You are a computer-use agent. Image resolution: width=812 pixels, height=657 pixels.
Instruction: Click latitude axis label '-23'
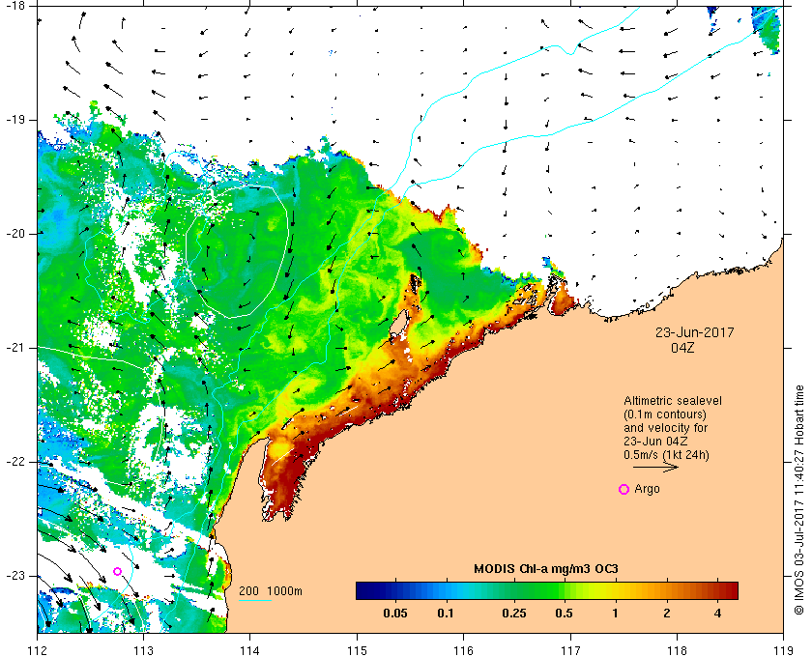pyautogui.click(x=14, y=576)
